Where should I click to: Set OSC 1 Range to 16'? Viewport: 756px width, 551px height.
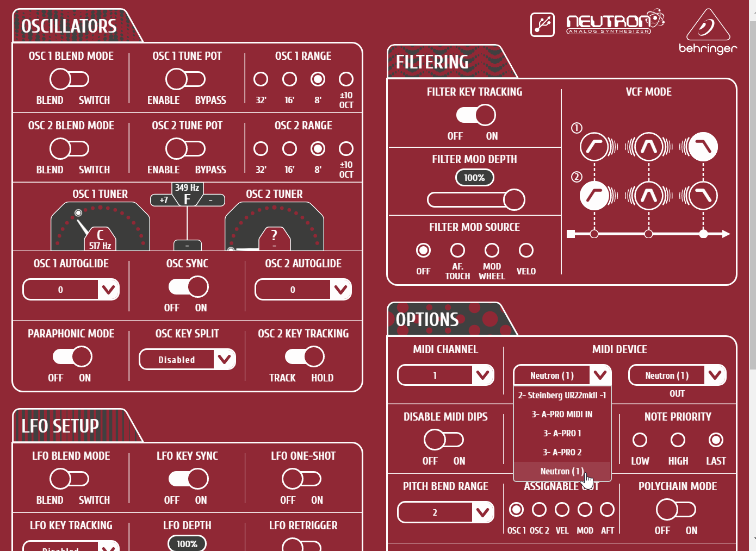tap(289, 79)
